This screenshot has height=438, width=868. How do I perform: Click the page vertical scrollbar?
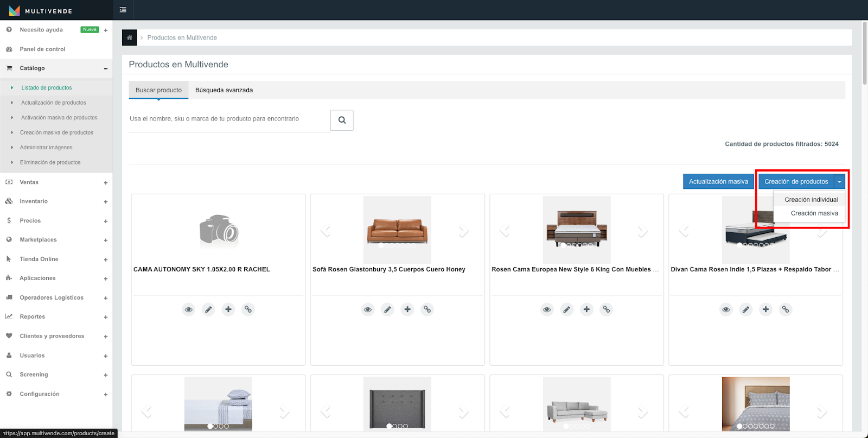tap(865, 54)
